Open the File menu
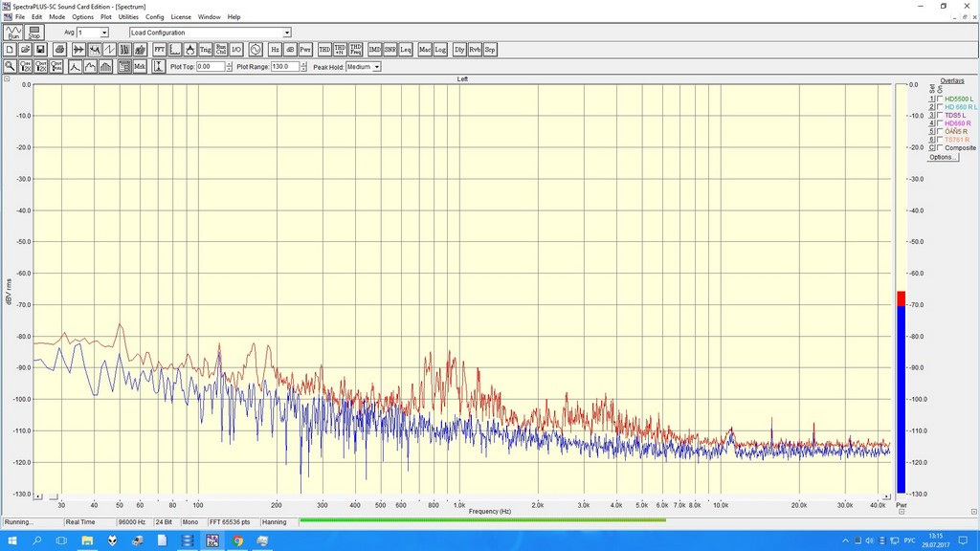This screenshot has height=551, width=980. 20,17
